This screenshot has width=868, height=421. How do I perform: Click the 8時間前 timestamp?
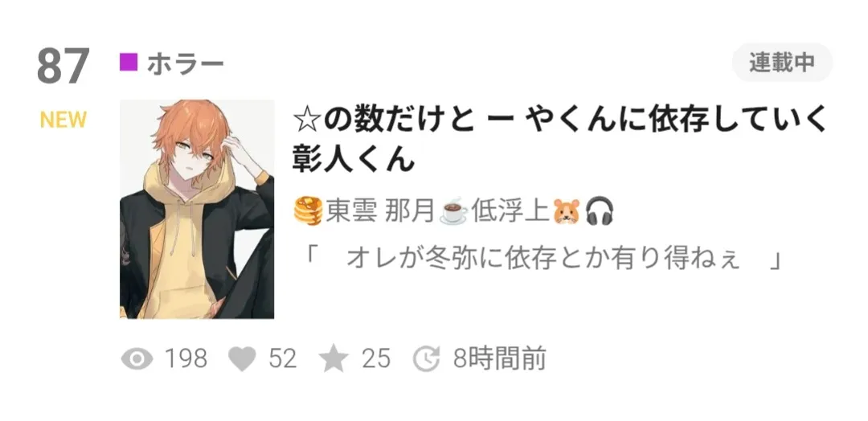click(x=499, y=358)
